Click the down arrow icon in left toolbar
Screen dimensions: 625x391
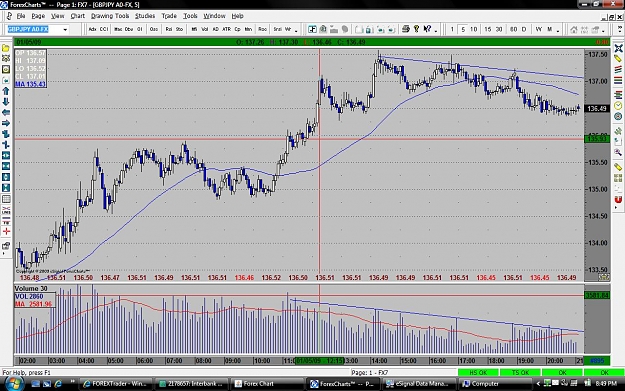coord(6,102)
